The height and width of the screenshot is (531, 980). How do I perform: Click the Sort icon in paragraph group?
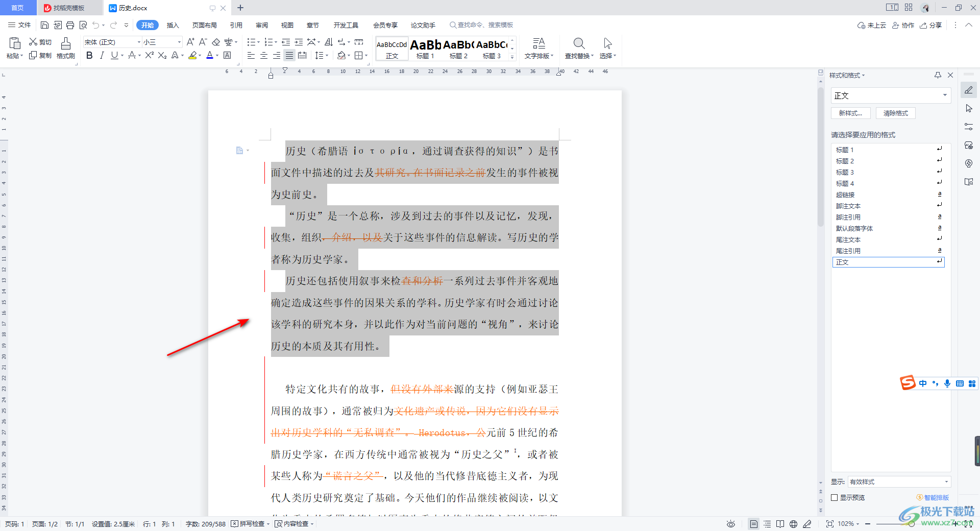pyautogui.click(x=329, y=42)
